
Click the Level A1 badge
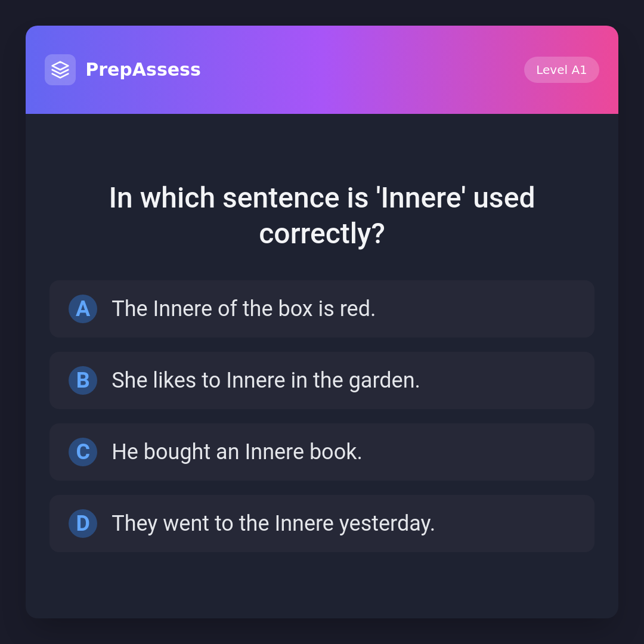[561, 70]
